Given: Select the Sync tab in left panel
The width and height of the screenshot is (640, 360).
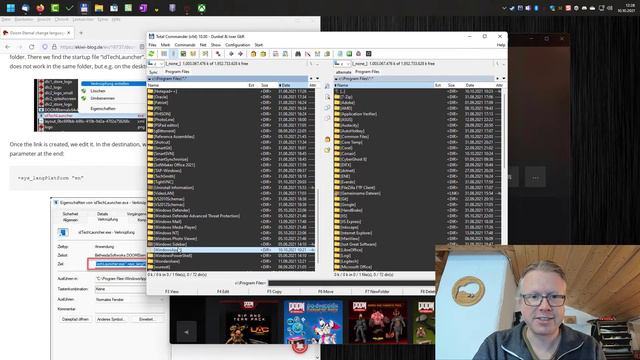Looking at the screenshot, I should pos(153,72).
